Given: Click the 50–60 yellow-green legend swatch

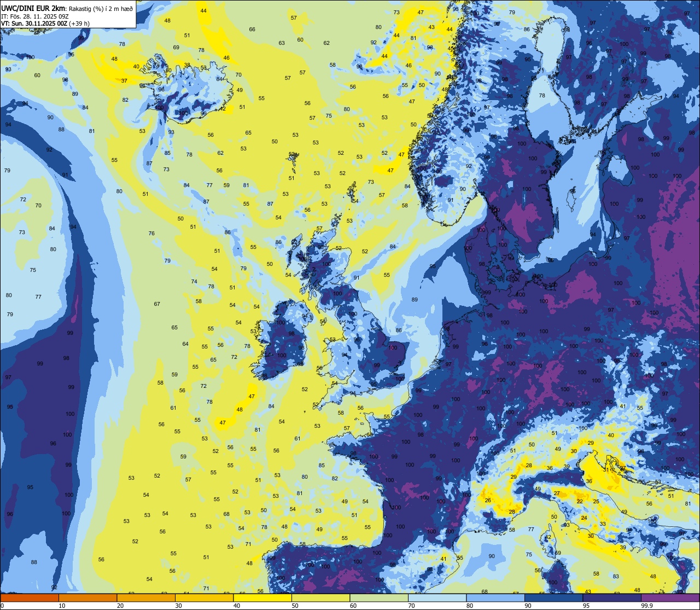Looking at the screenshot, I should click(x=320, y=597).
